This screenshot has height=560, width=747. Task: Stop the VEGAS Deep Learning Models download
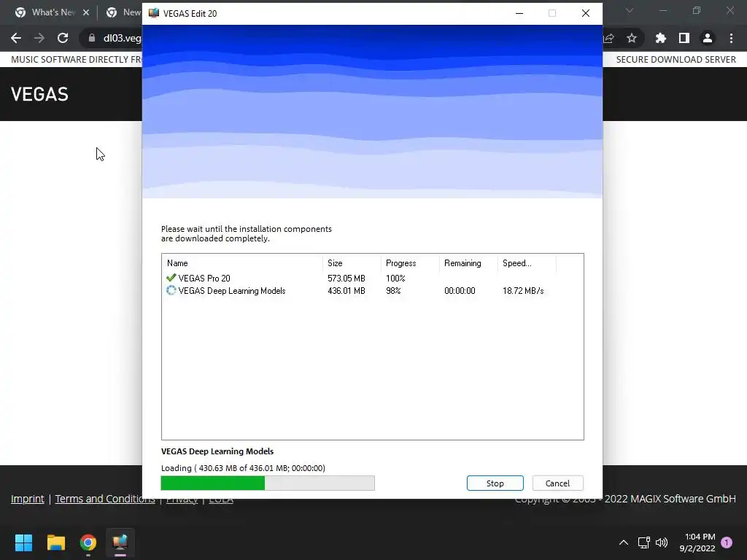[495, 483]
